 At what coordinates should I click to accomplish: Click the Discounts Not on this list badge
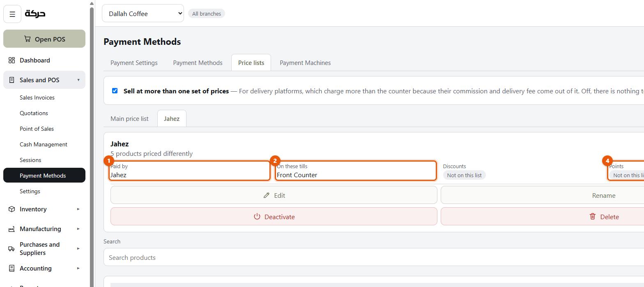[x=464, y=175]
